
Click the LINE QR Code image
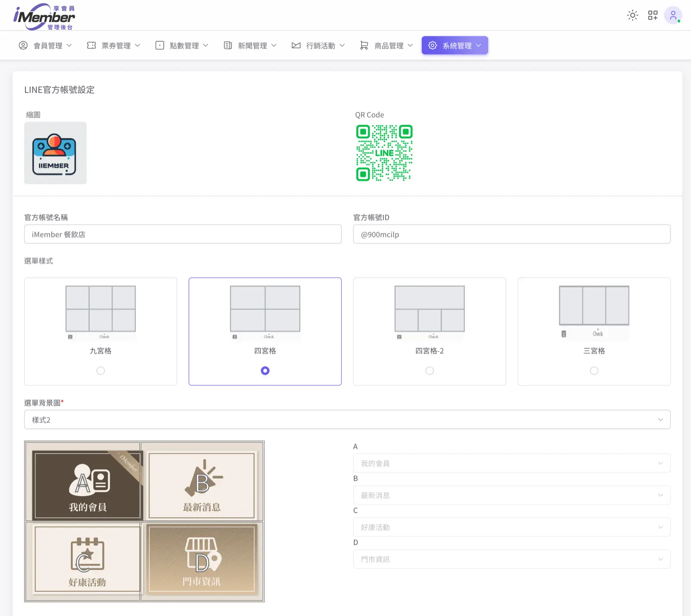click(384, 153)
